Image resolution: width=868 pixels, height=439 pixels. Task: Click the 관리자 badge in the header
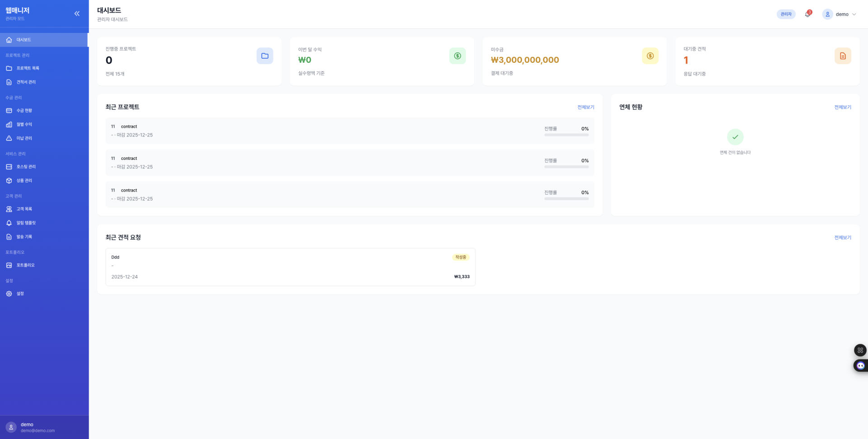click(786, 14)
